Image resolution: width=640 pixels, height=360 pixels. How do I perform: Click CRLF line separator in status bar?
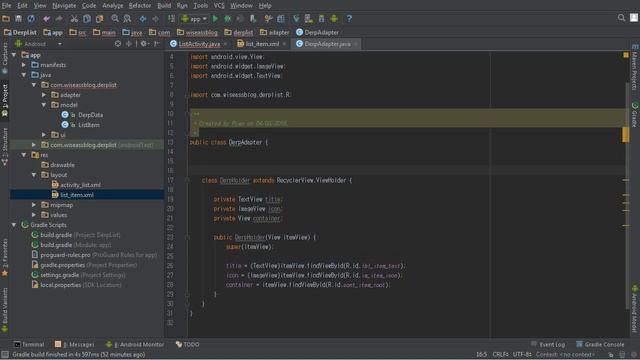coord(500,355)
